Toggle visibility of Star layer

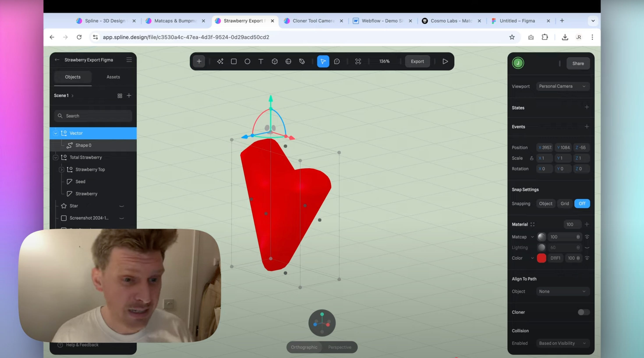(x=122, y=206)
